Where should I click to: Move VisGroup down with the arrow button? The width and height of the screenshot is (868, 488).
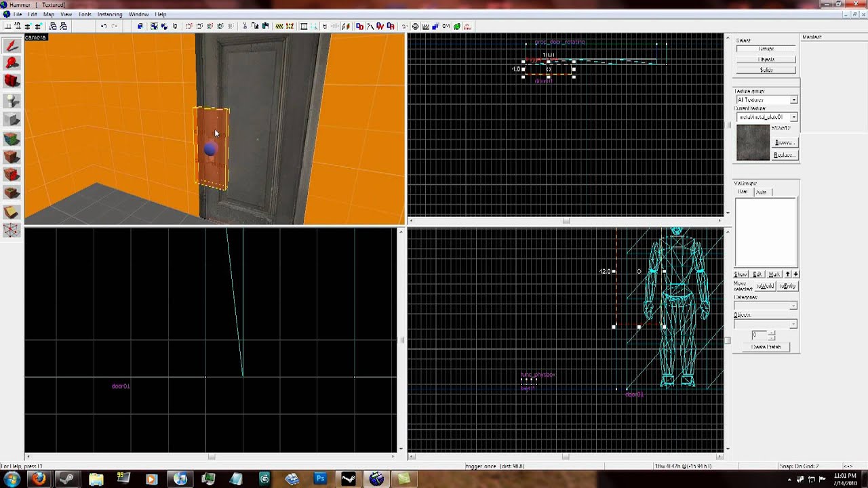[x=795, y=274]
